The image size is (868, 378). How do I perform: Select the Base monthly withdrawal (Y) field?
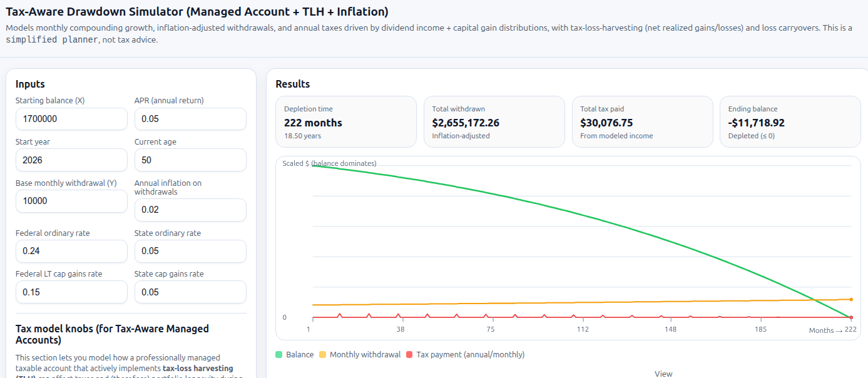click(x=71, y=201)
